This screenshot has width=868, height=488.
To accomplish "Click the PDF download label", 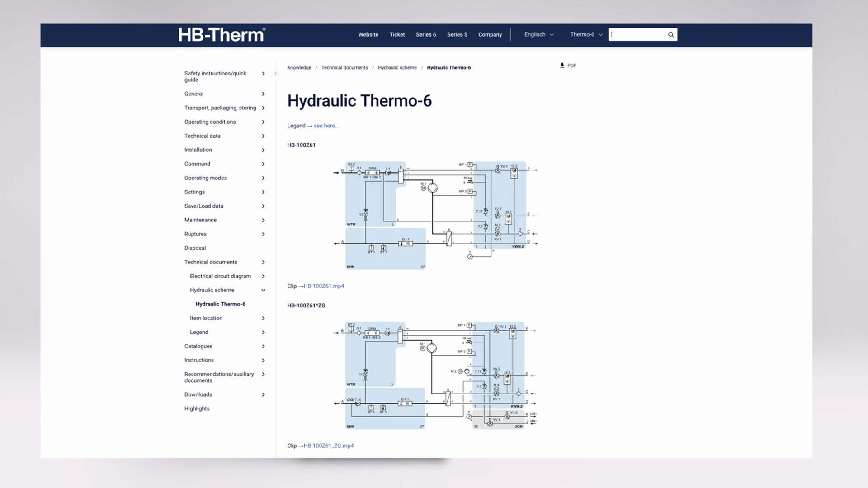I will 572,66.
